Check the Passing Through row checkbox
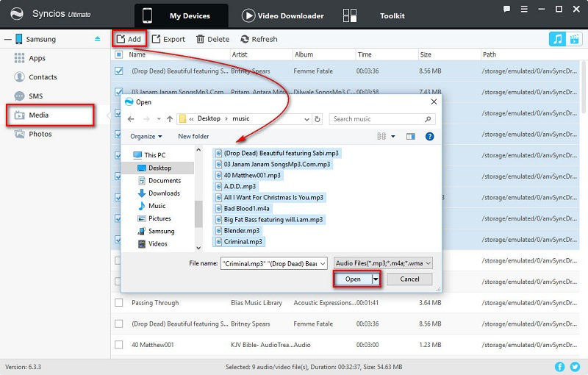The image size is (588, 375). tap(119, 303)
